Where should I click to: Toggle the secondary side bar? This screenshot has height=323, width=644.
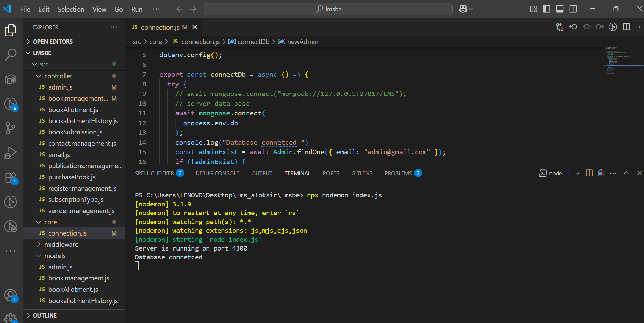point(573,9)
